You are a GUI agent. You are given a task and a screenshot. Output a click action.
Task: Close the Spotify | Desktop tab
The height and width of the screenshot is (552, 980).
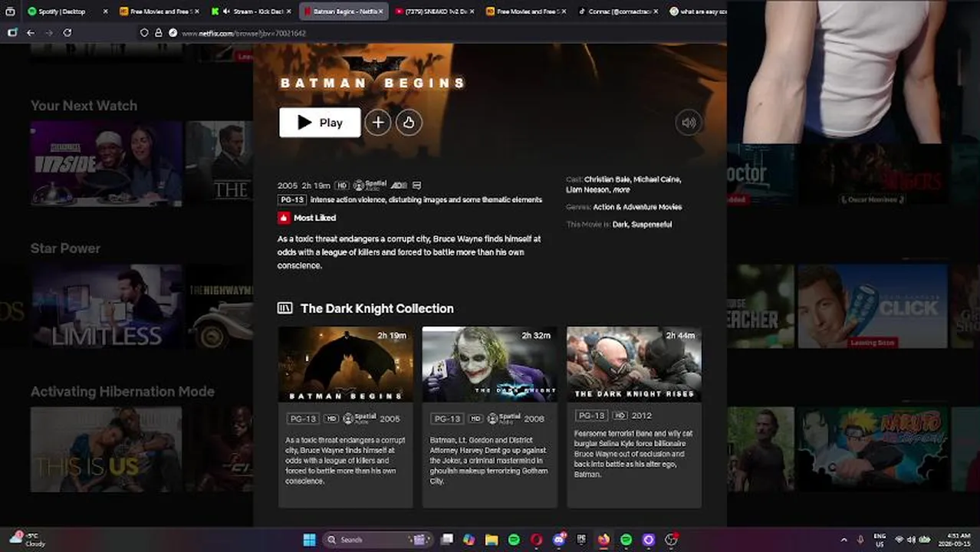105,11
